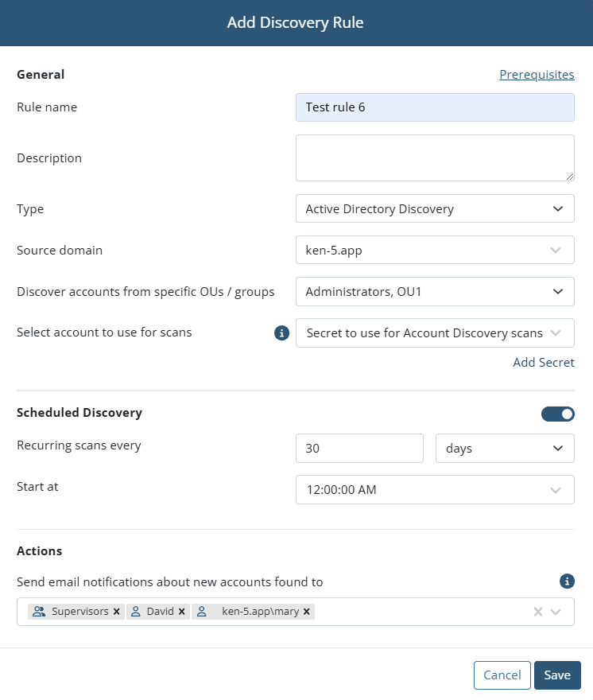Remove the David recipient tag
Viewport: 593px width, 700px height.
tap(181, 612)
